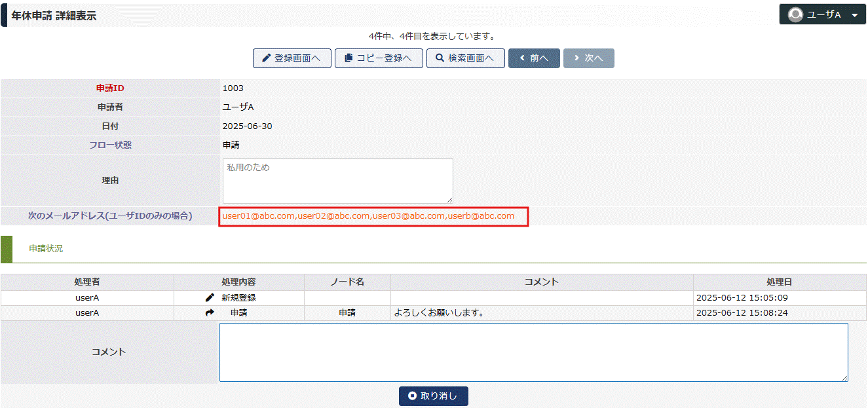Click the pencil icon in the 新規登録 row

point(210,297)
